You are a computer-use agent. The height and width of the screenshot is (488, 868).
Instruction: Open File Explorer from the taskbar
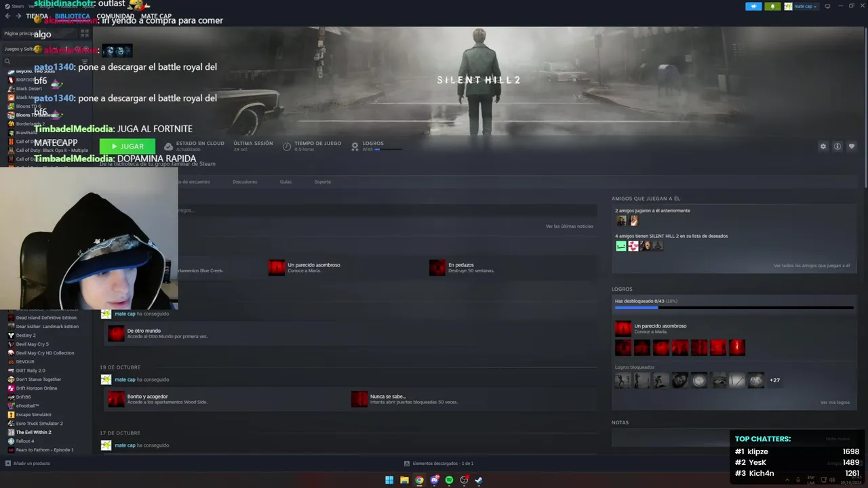[404, 480]
